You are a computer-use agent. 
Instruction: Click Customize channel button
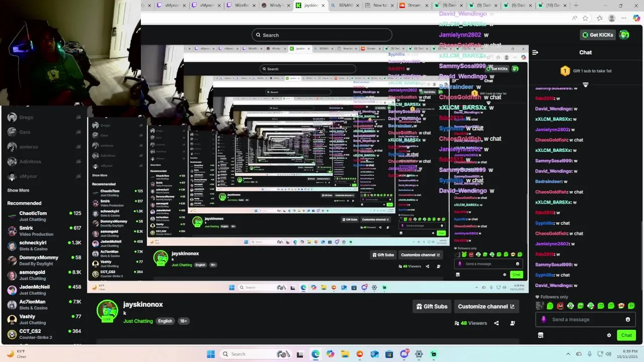[486, 307]
